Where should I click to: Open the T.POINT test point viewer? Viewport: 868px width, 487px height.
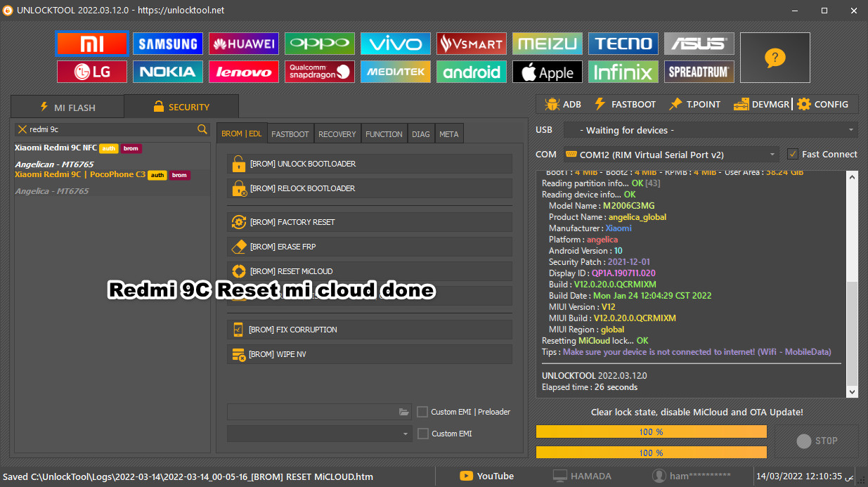(x=694, y=104)
